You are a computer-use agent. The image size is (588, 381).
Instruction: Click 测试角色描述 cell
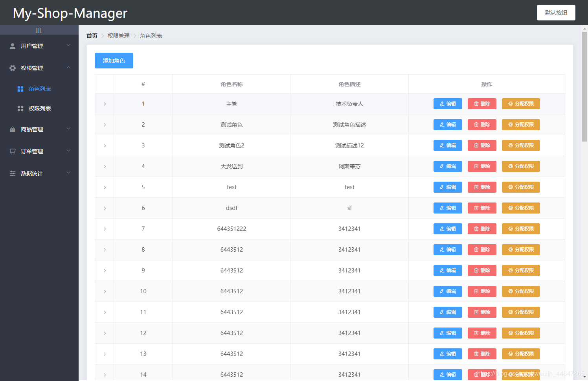[349, 125]
